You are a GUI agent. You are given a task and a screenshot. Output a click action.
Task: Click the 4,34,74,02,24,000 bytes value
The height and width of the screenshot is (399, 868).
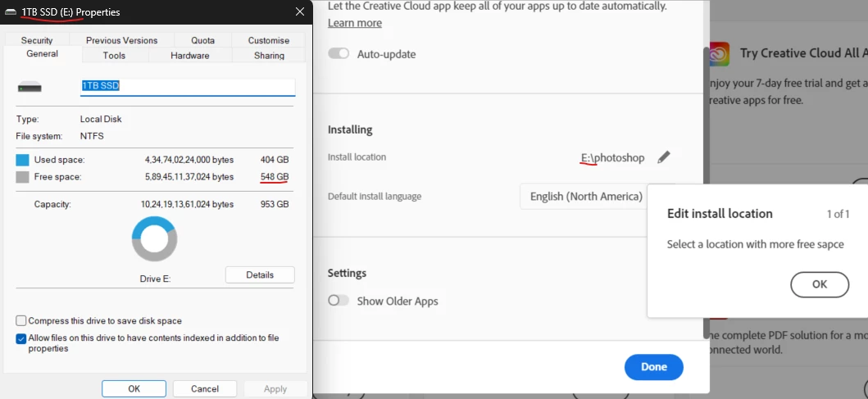tap(189, 160)
